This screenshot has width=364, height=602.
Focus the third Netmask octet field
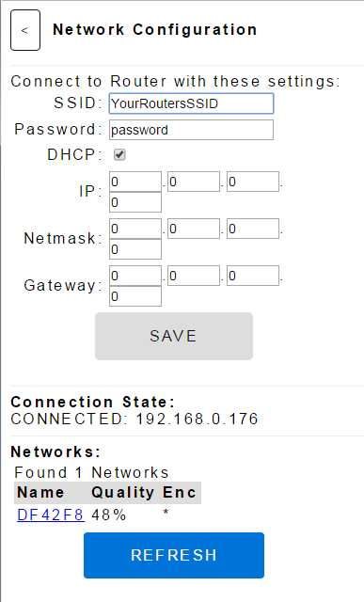point(253,229)
